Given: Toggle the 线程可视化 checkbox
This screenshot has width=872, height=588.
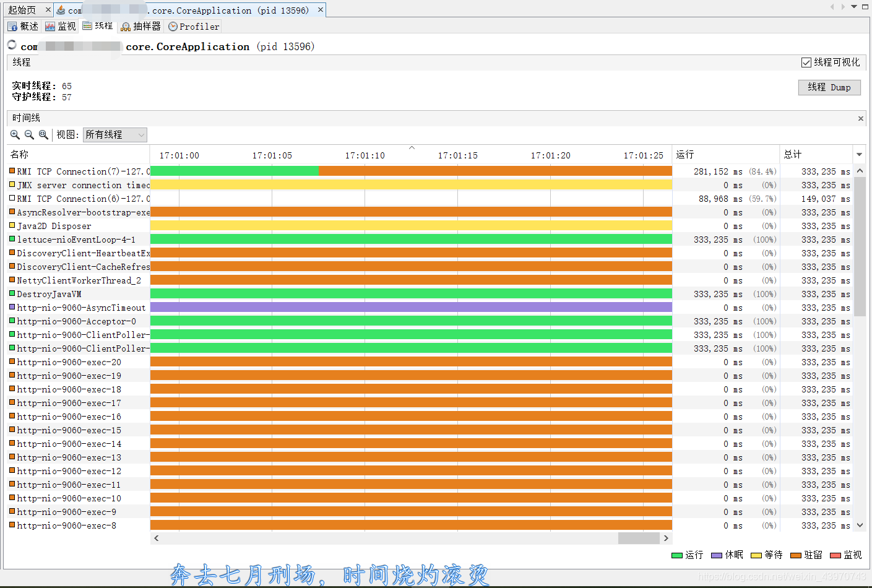Looking at the screenshot, I should tap(806, 62).
